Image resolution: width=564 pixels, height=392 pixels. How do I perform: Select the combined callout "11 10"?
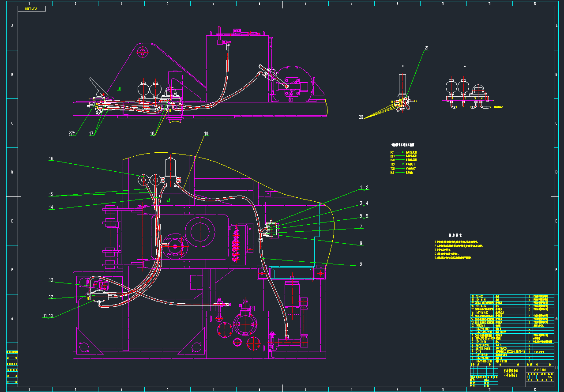coord(48,316)
